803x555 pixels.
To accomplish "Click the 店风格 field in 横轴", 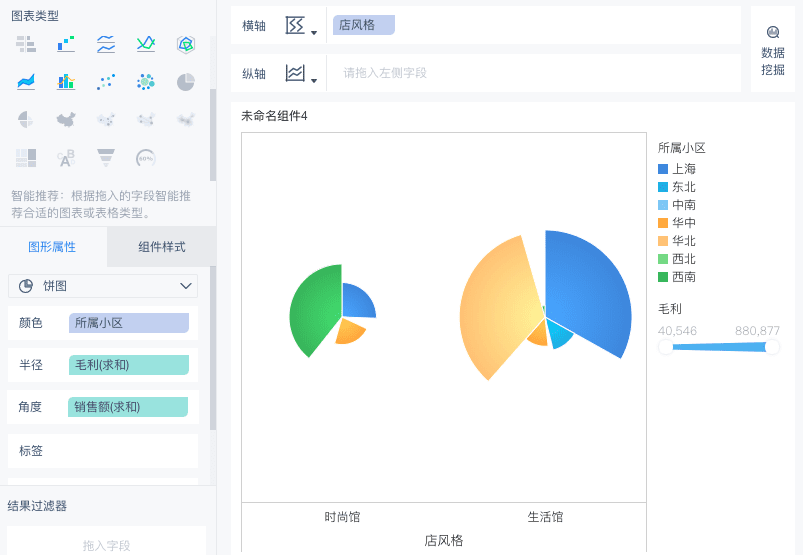I will [x=364, y=25].
